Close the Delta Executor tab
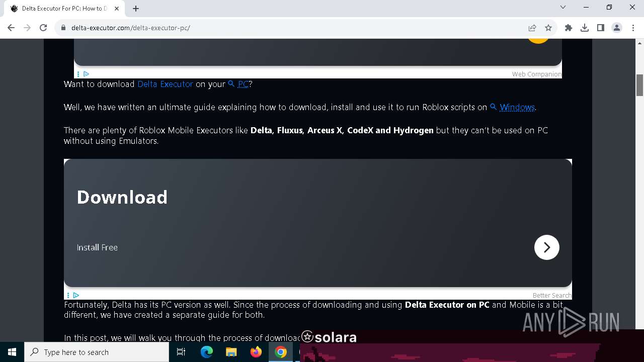 coord(117,8)
